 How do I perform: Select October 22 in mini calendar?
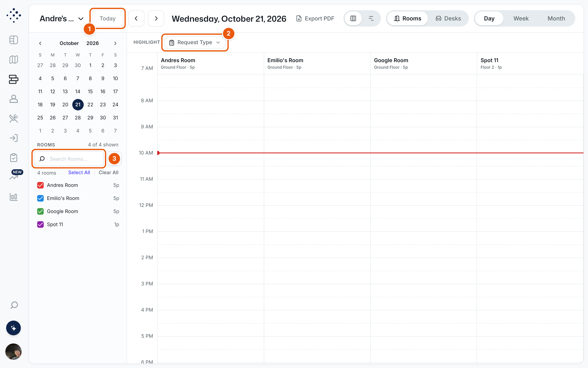[x=90, y=105]
